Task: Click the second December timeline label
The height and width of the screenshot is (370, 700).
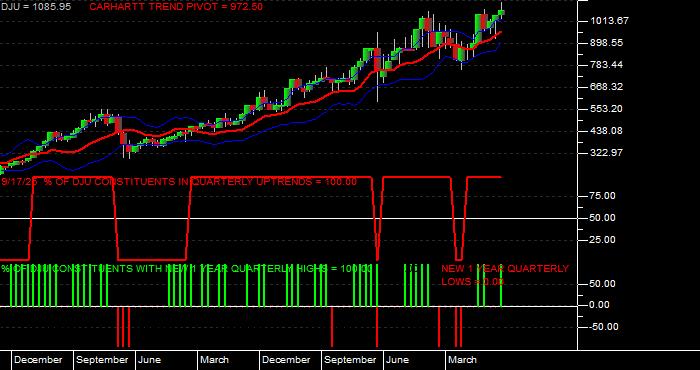Action: (x=286, y=360)
